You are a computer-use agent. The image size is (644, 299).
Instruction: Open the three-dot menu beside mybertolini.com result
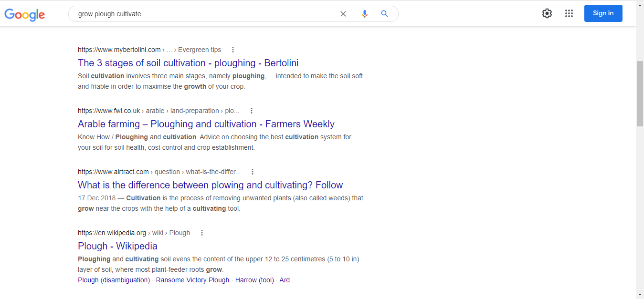(x=233, y=50)
